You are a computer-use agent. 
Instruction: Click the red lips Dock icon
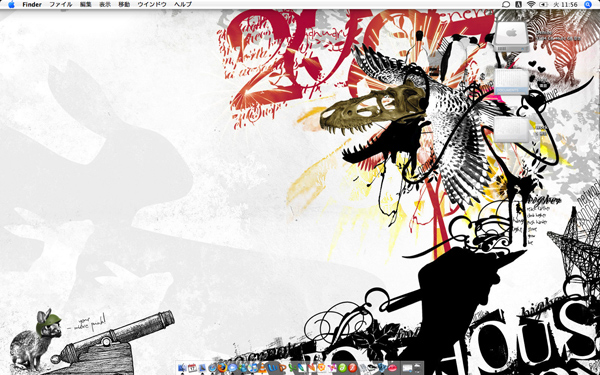click(392, 368)
